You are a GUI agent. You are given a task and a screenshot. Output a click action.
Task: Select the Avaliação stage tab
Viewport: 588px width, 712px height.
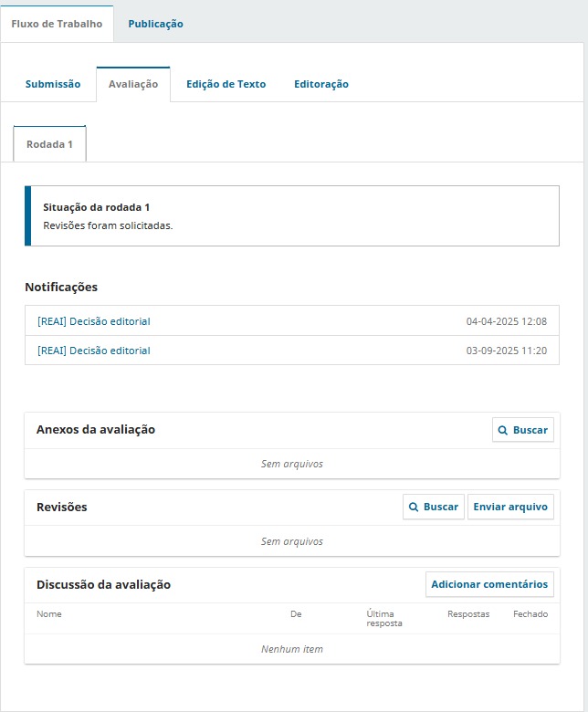[x=133, y=84]
